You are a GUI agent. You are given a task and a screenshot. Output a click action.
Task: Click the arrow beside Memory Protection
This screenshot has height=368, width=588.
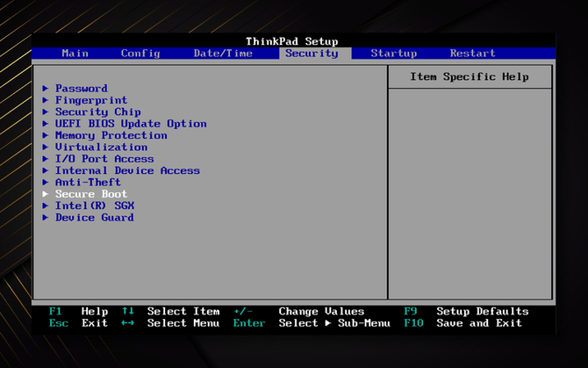tap(46, 135)
